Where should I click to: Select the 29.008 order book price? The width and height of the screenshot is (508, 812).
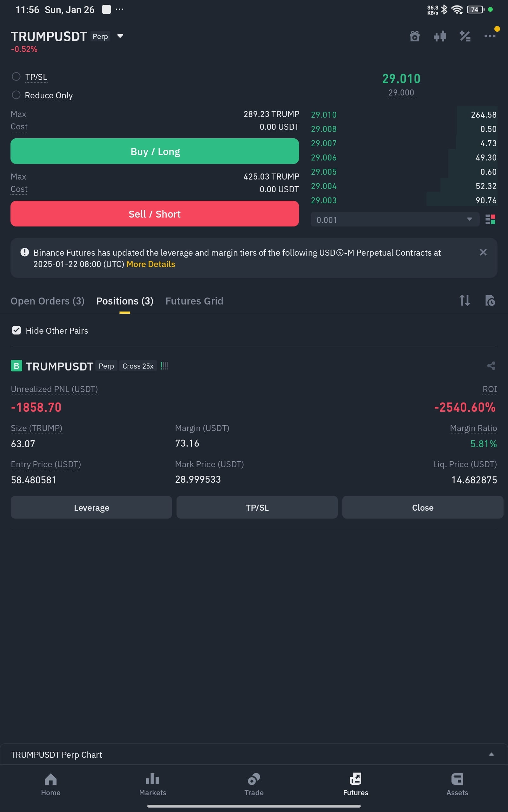324,129
